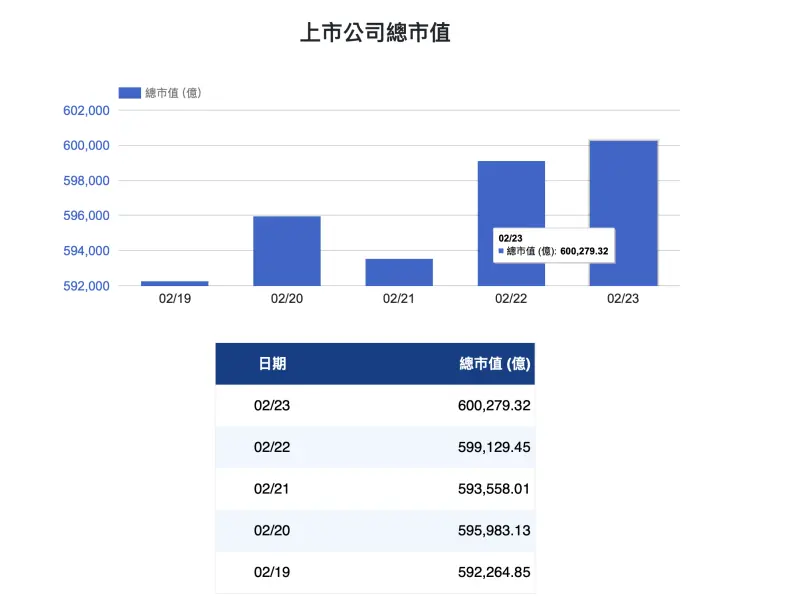Viewport: 800px width, 597px height.
Task: Click the 總市值 (億) table column header
Action: tap(495, 364)
